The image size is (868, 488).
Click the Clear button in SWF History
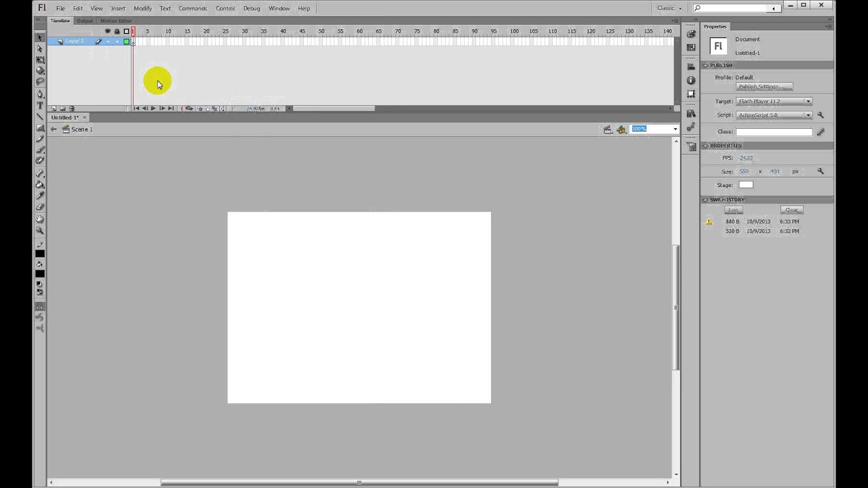(791, 210)
